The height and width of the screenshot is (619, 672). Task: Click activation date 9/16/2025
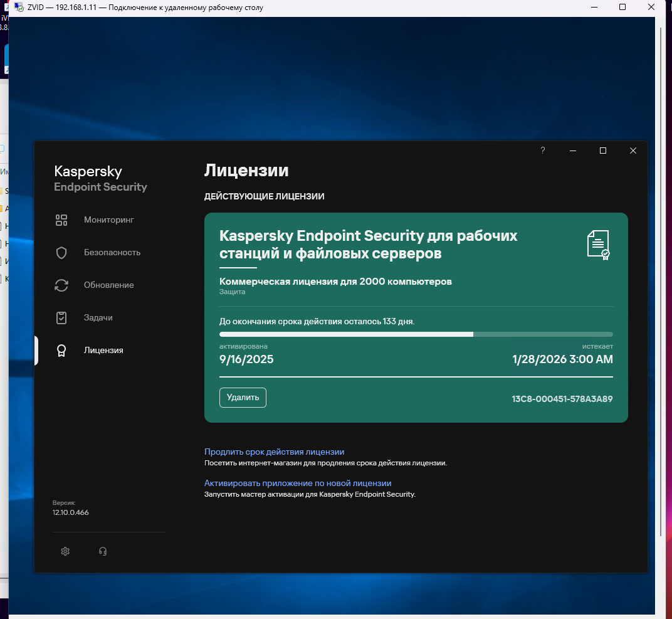coord(246,359)
